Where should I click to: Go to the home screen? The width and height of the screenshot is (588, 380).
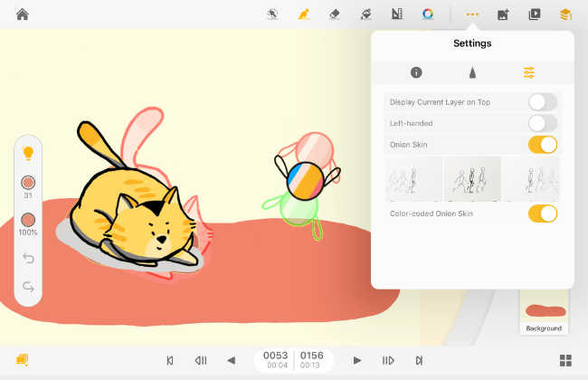23,14
